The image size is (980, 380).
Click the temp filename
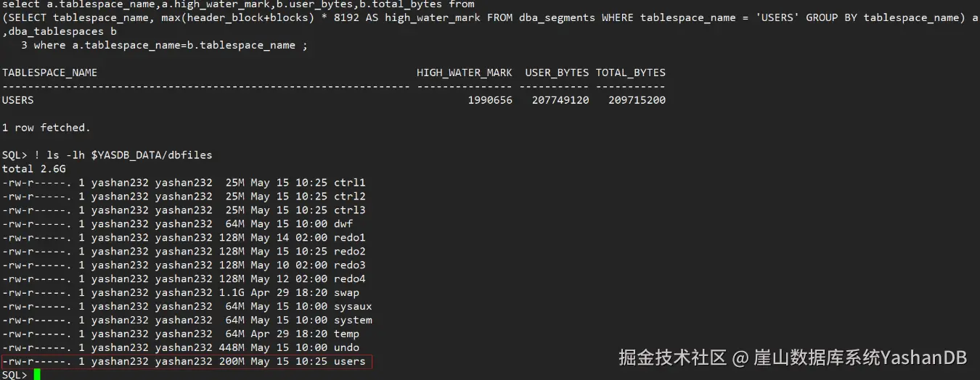coord(346,334)
